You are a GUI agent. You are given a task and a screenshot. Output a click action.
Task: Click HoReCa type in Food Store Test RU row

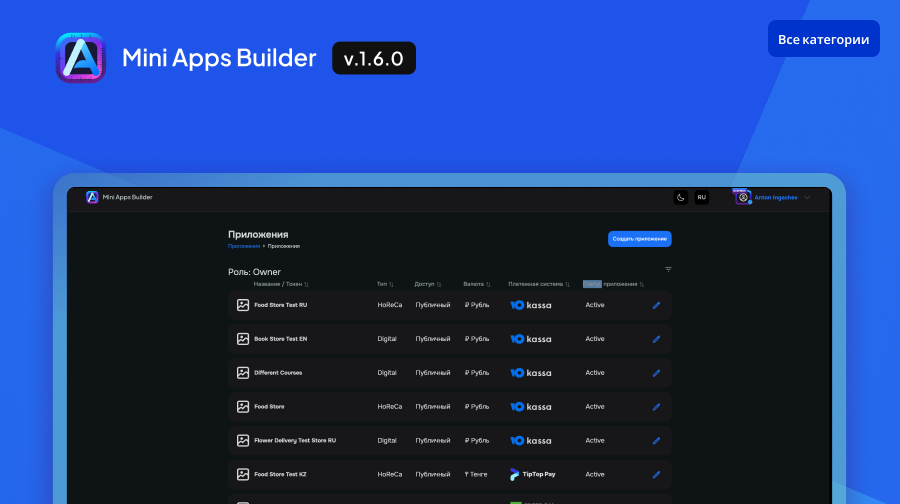pos(390,305)
